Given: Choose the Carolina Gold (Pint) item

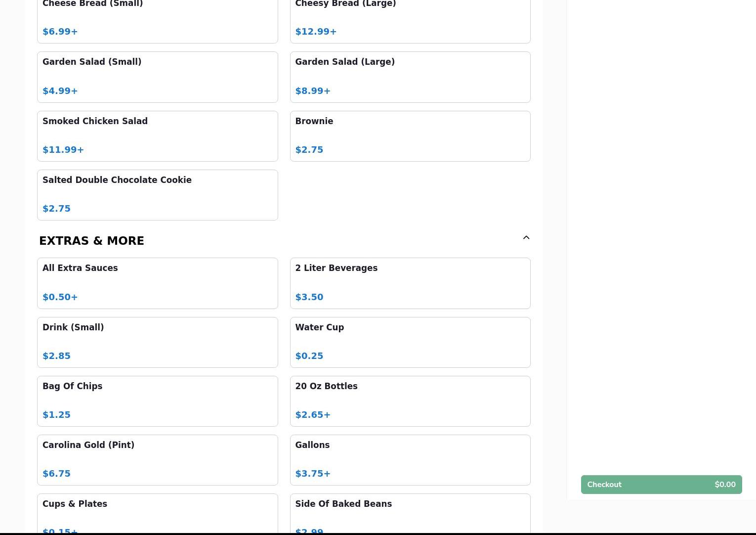Looking at the screenshot, I should (x=157, y=460).
